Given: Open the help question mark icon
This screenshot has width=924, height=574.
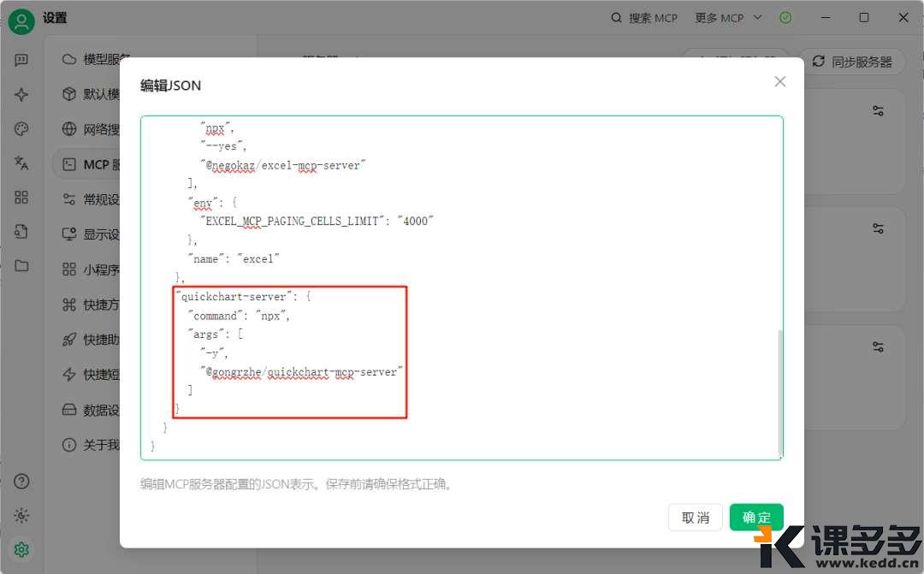Looking at the screenshot, I should (21, 482).
